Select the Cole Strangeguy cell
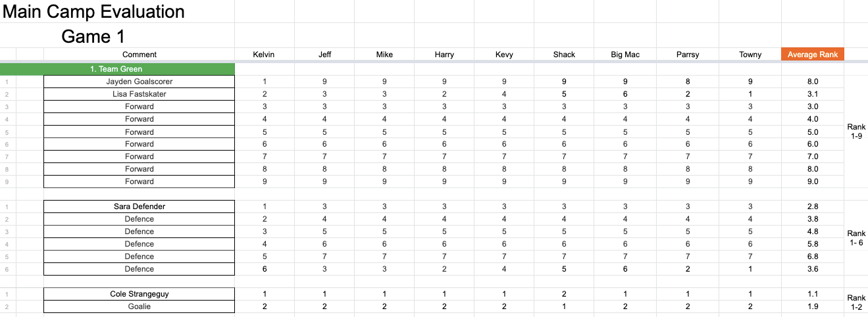 point(139,294)
